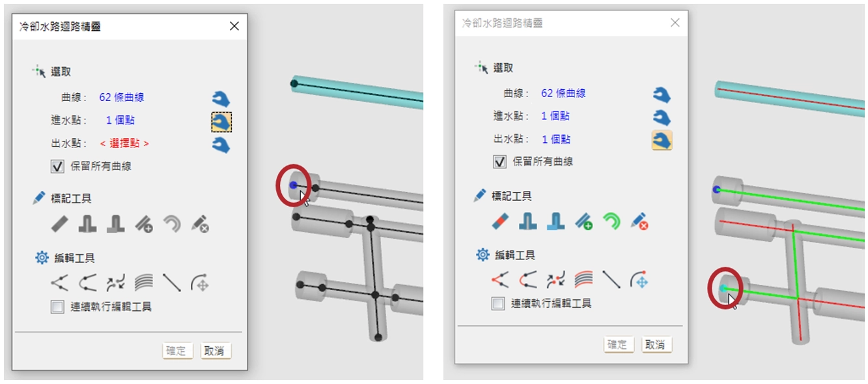Click the 取消 button in left dialog

[x=214, y=351]
